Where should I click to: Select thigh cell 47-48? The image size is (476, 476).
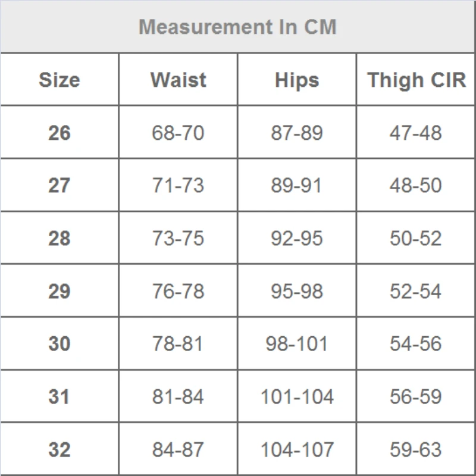coord(415,133)
